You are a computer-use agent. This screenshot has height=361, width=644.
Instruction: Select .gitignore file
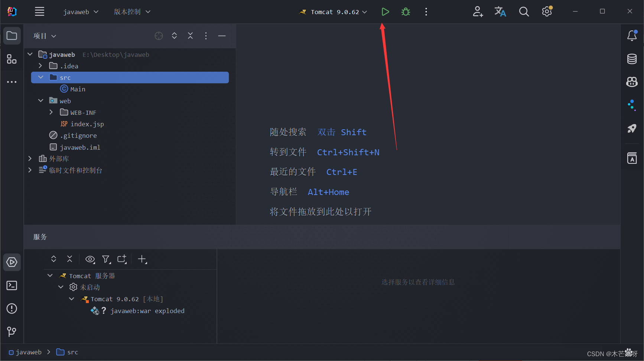tap(73, 136)
